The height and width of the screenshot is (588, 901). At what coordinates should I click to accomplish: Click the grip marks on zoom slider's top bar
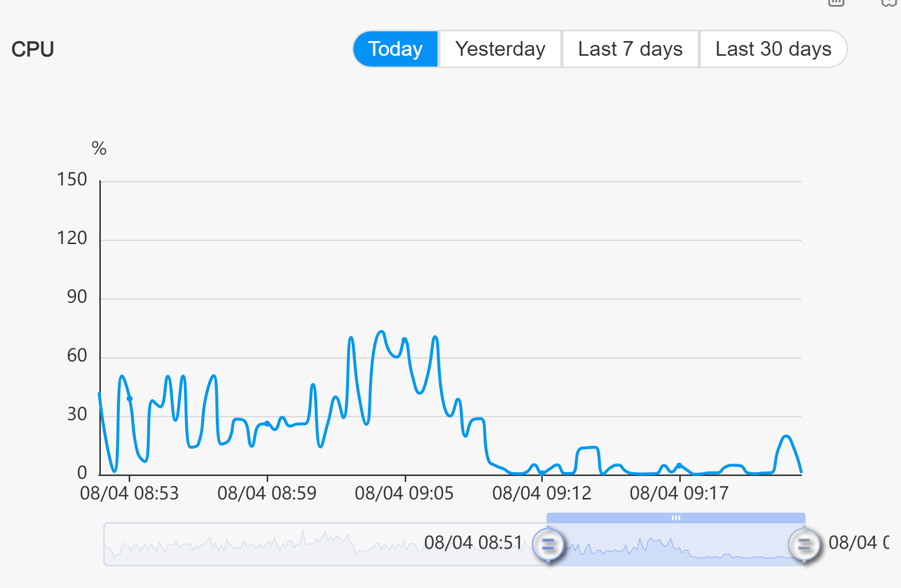coord(676,518)
